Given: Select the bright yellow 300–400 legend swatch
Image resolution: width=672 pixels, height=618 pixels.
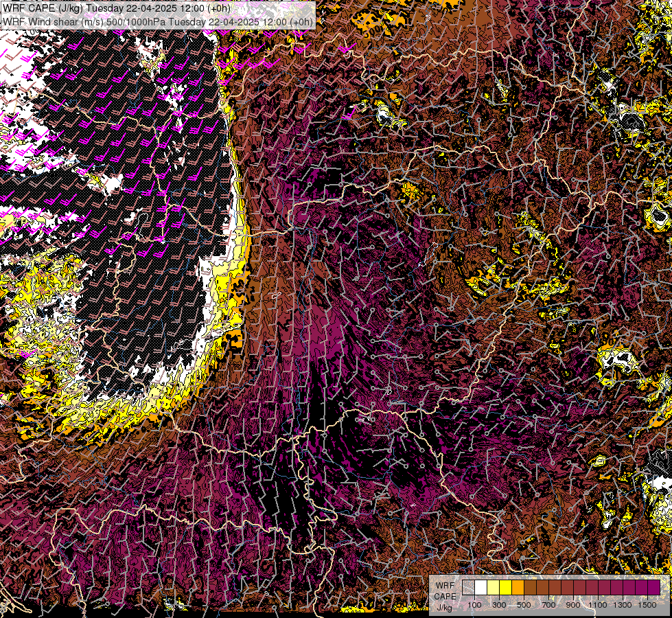Looking at the screenshot, I should pos(505,587).
